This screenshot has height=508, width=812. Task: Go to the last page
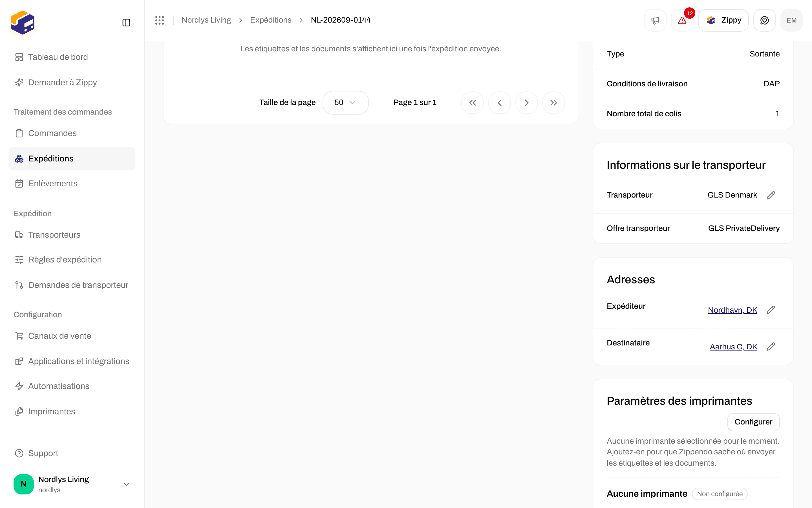[554, 103]
